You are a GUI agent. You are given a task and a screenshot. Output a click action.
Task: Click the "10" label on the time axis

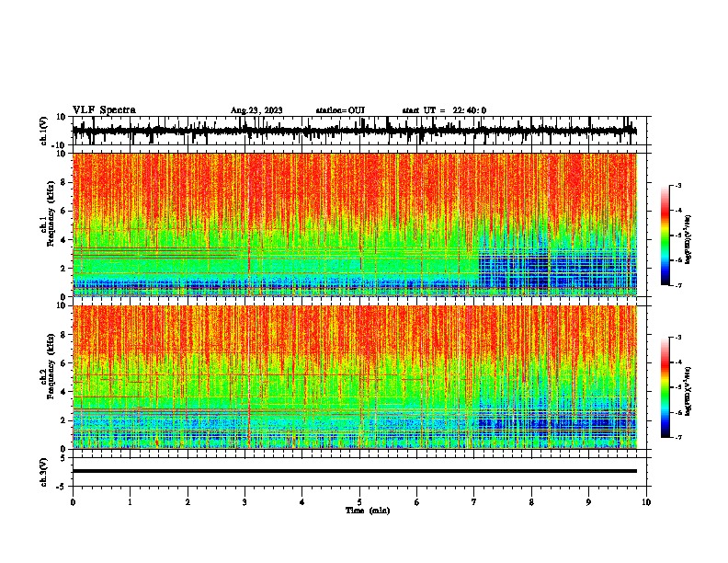(x=646, y=502)
